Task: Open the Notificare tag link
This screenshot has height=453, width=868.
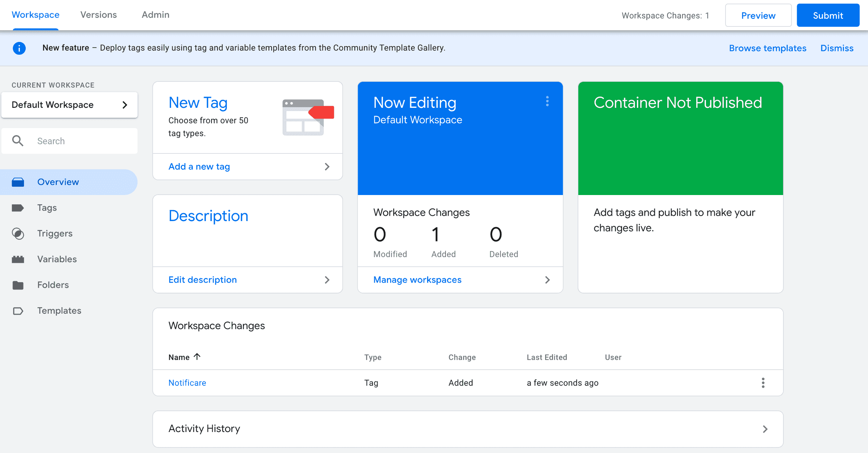Action: pos(187,383)
